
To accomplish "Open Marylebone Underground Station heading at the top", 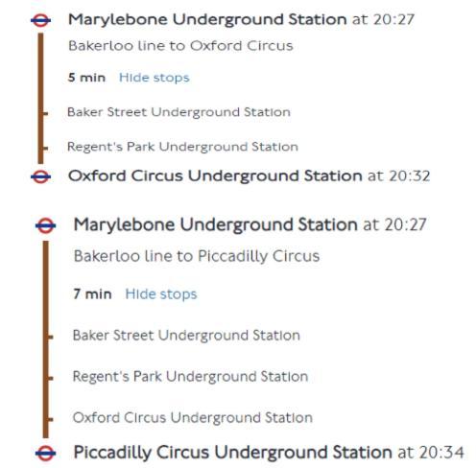I will [207, 20].
